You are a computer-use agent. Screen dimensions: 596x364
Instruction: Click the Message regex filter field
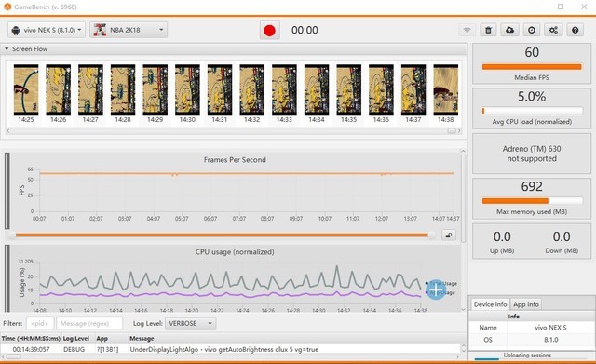(89, 323)
